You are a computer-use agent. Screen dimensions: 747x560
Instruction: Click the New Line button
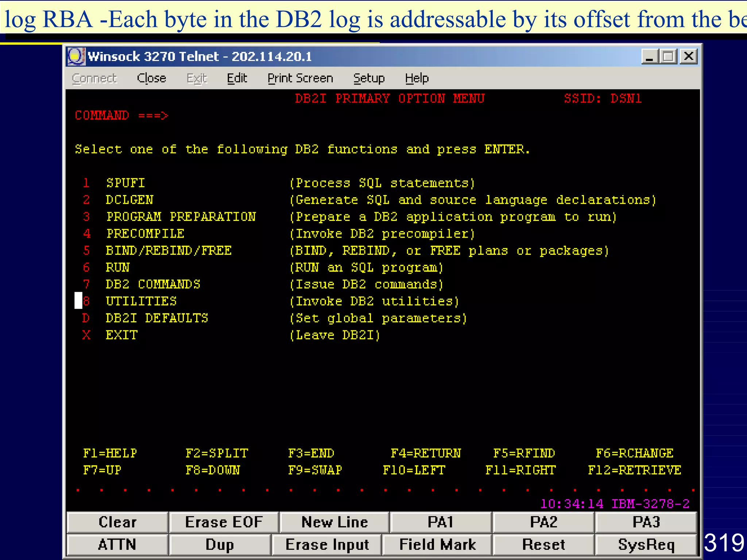click(334, 522)
